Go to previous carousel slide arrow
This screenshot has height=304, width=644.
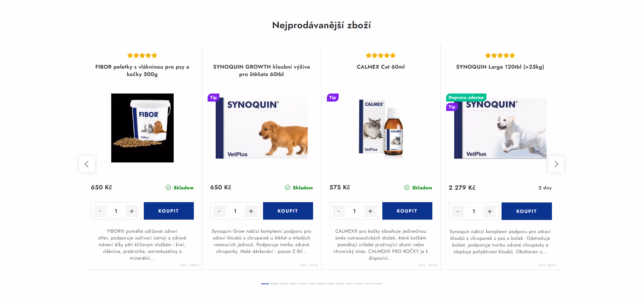click(x=87, y=164)
